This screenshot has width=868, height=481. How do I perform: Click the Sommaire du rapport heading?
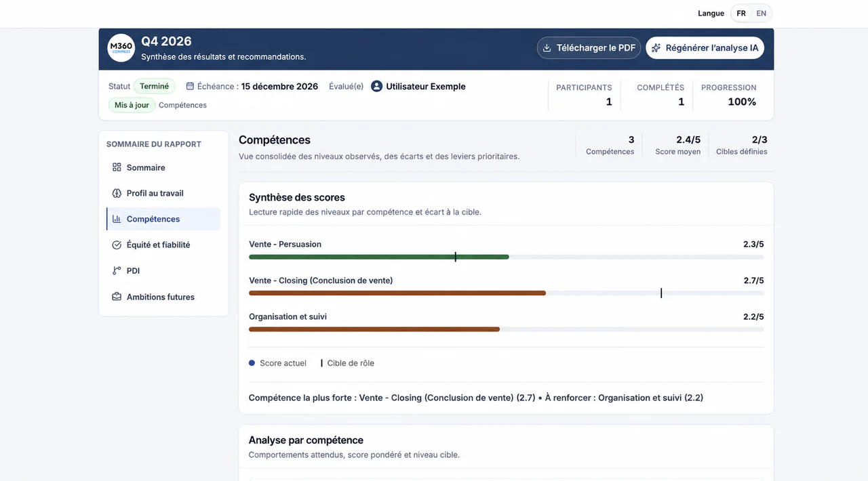154,144
